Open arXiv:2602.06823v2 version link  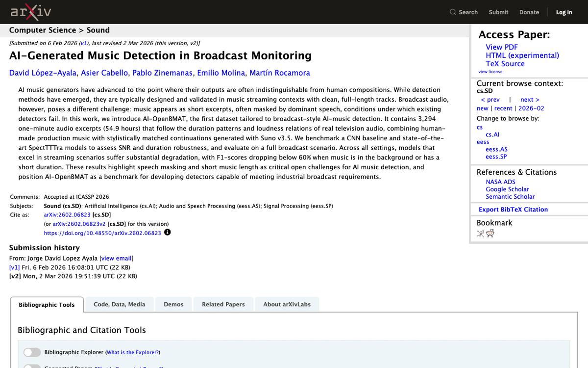pyautogui.click(x=79, y=224)
